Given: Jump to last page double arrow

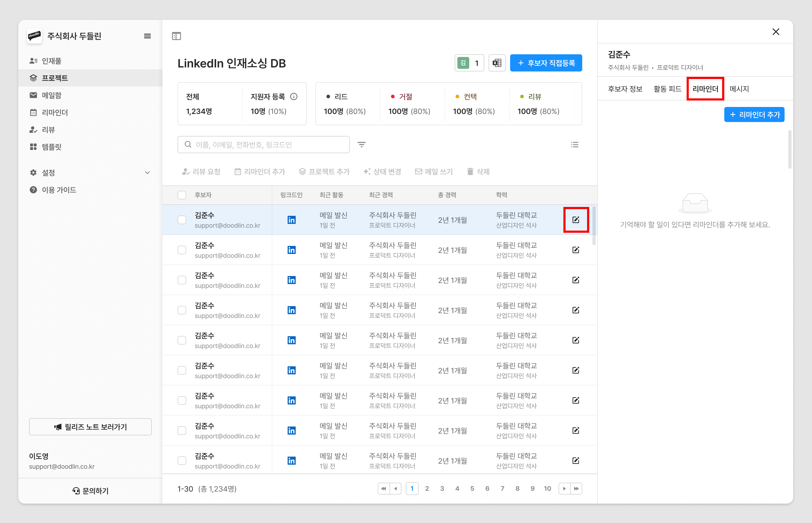Looking at the screenshot, I should [577, 488].
